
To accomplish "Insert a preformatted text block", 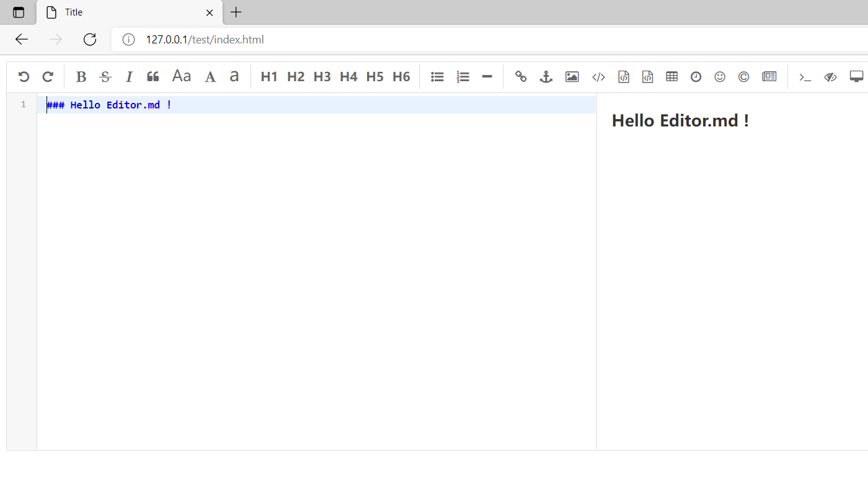I will pyautogui.click(x=624, y=77).
